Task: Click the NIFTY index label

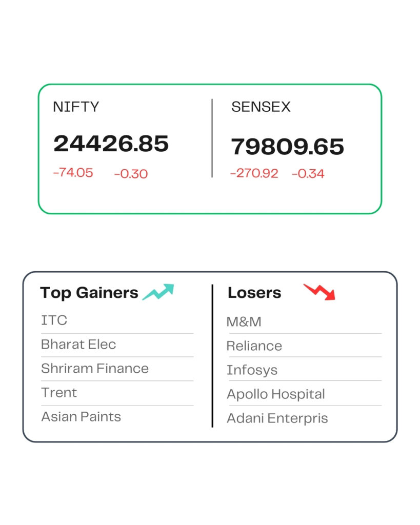Action: pos(76,107)
